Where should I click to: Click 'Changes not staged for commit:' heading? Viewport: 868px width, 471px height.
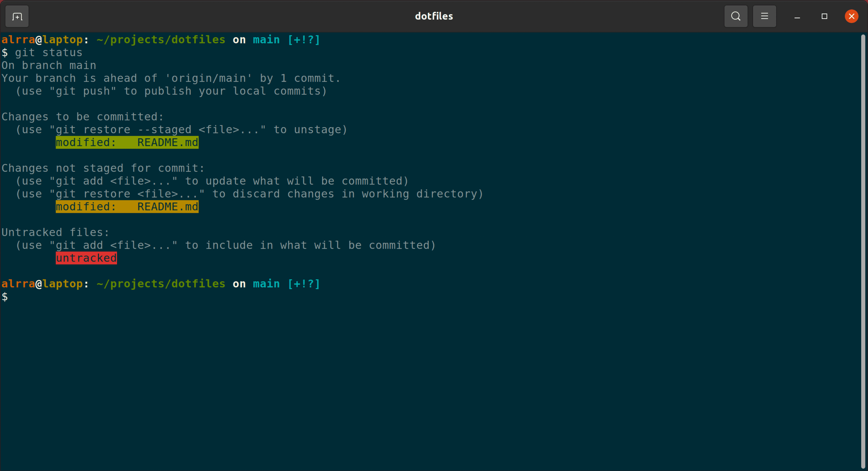coord(103,168)
